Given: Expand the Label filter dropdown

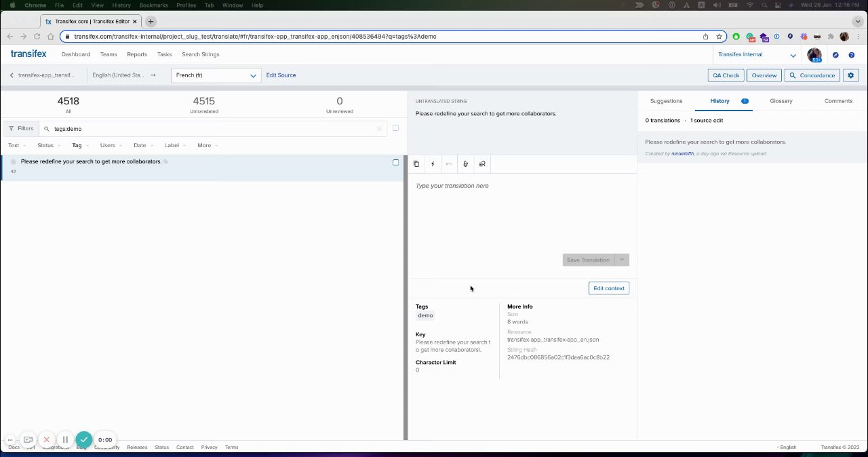Looking at the screenshot, I should (175, 145).
